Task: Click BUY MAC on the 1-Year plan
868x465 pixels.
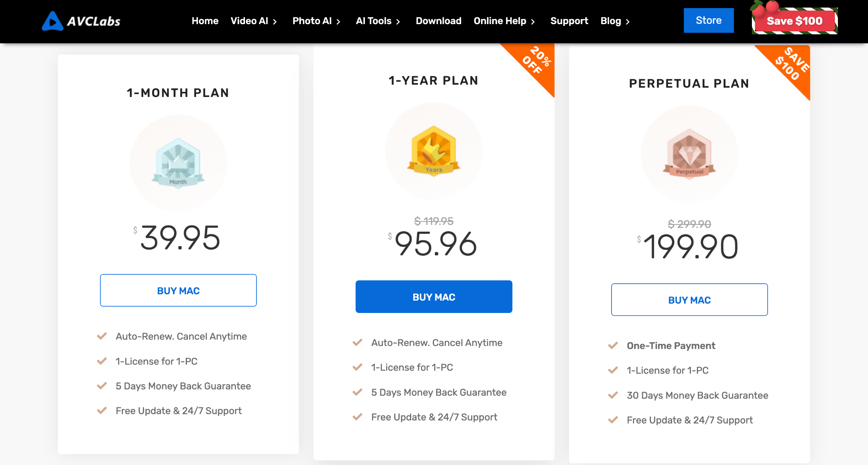Action: (x=433, y=297)
